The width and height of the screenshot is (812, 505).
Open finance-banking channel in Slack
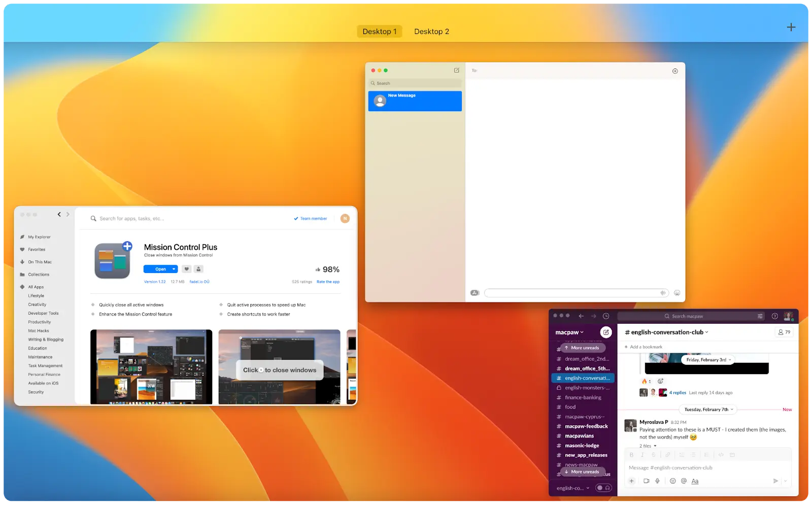[x=583, y=397]
